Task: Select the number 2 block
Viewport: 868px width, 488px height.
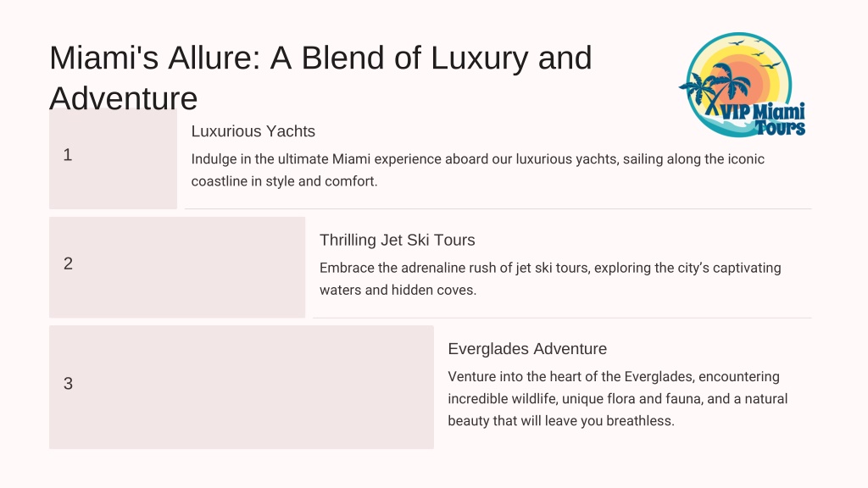Action: [x=177, y=267]
